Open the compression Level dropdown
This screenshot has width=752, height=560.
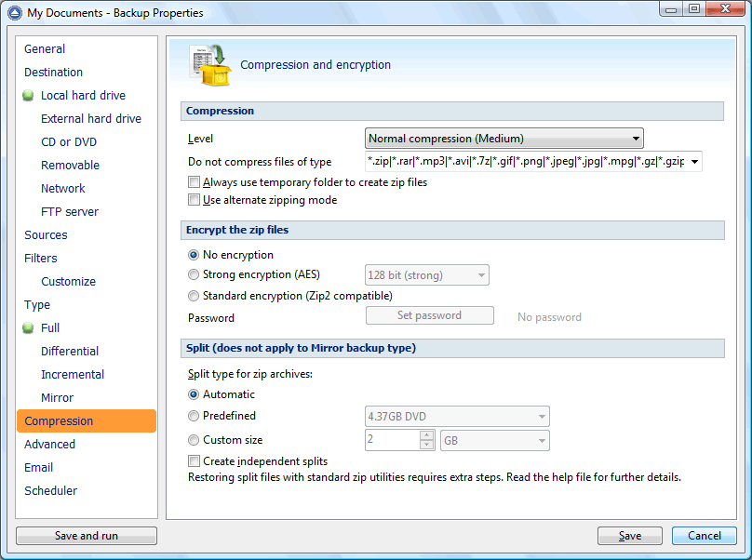504,139
